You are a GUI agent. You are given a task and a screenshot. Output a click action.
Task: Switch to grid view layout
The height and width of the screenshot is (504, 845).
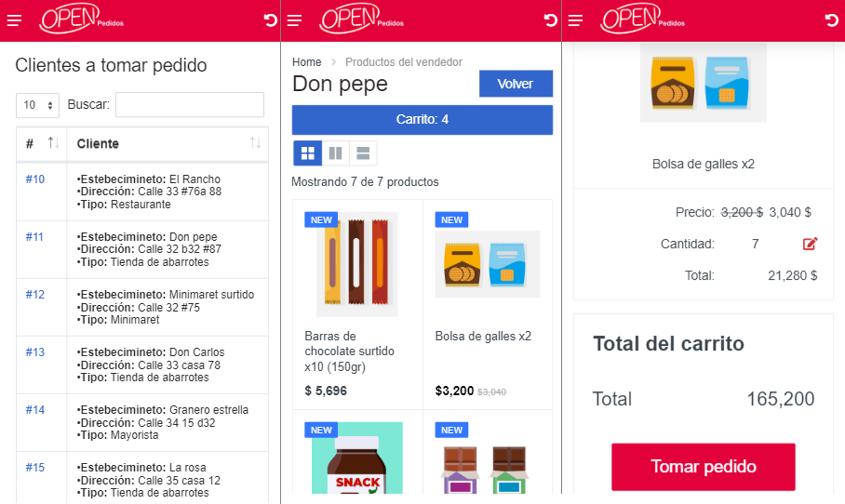pos(308,153)
